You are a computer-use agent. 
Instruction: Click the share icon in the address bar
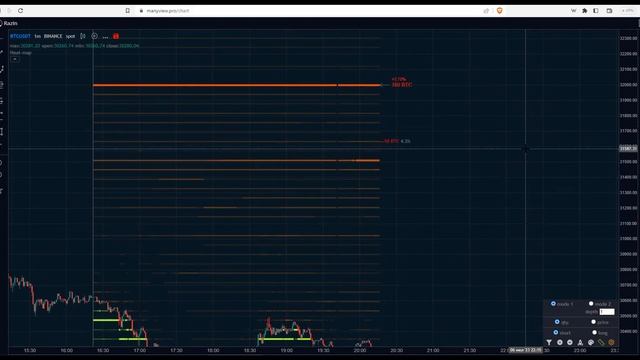click(486, 11)
